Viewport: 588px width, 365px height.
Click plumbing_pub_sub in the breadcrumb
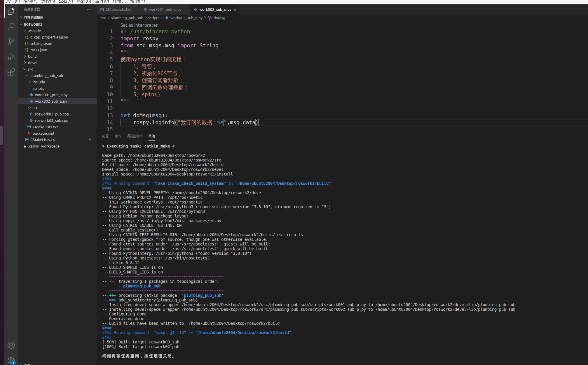tap(127, 18)
